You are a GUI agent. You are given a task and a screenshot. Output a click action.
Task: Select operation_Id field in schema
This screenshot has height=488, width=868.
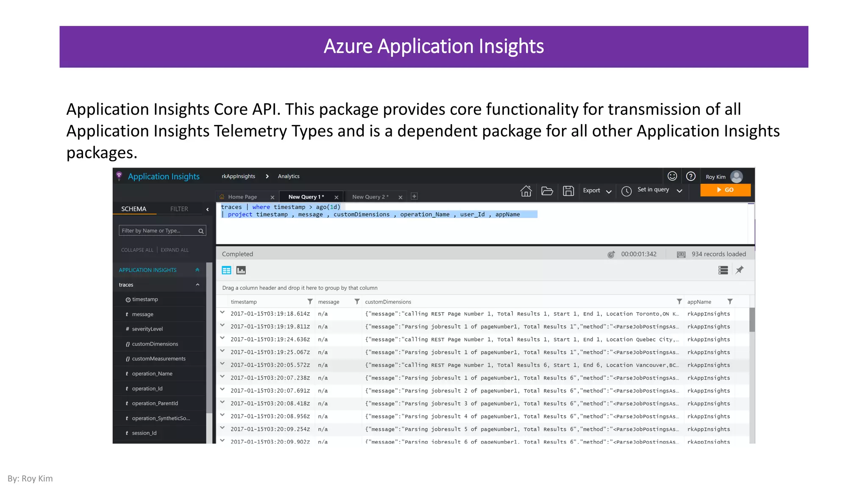(x=147, y=388)
